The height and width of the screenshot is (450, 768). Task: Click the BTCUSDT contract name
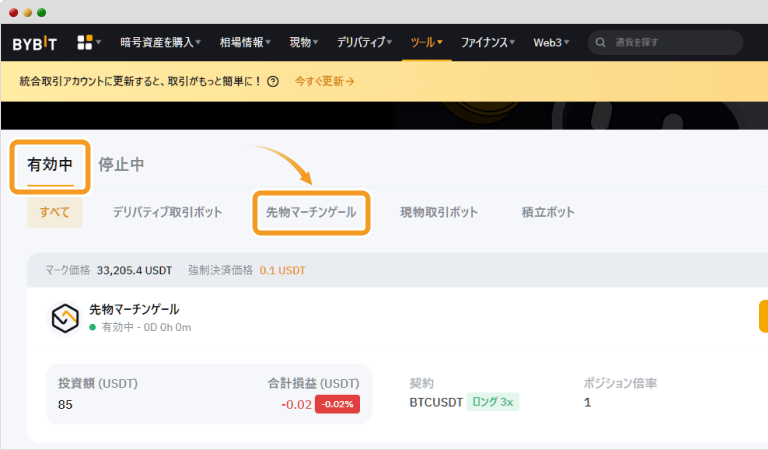[436, 403]
